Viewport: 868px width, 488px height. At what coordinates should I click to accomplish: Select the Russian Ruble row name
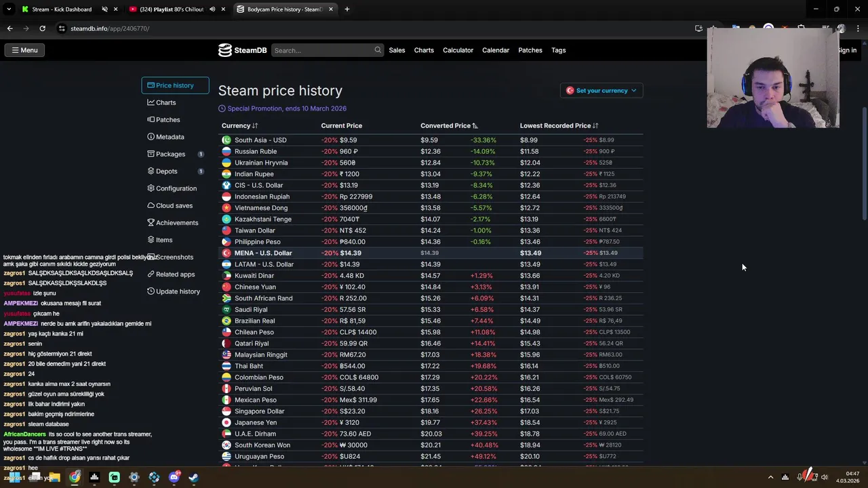256,151
